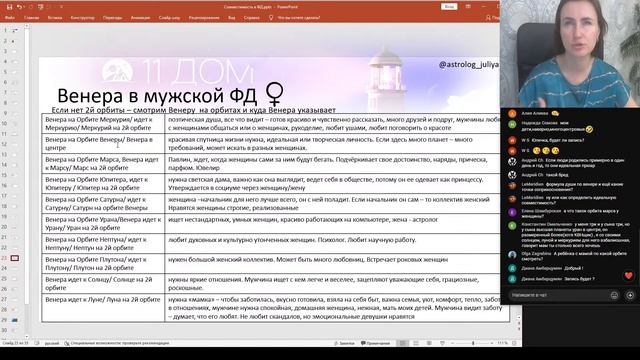Click cell 'Венера идет к Луне'
Viewport: 640px width, 360px height.
[103, 308]
